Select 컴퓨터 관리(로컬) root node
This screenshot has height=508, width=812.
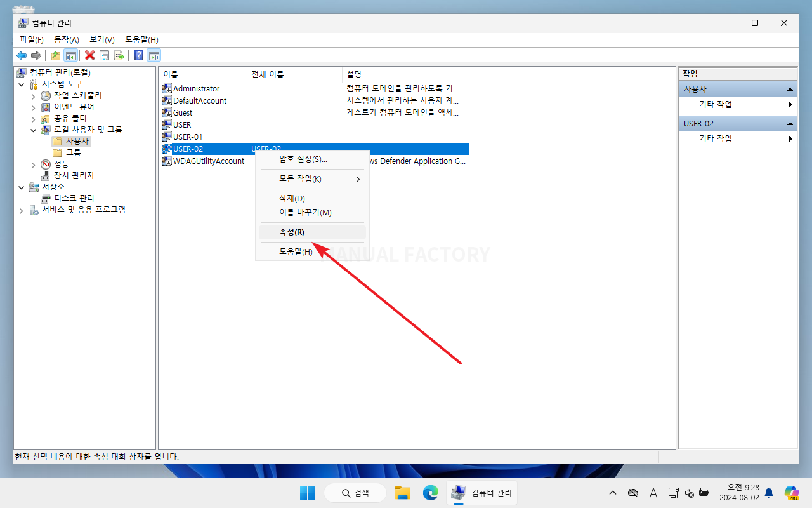[54, 72]
